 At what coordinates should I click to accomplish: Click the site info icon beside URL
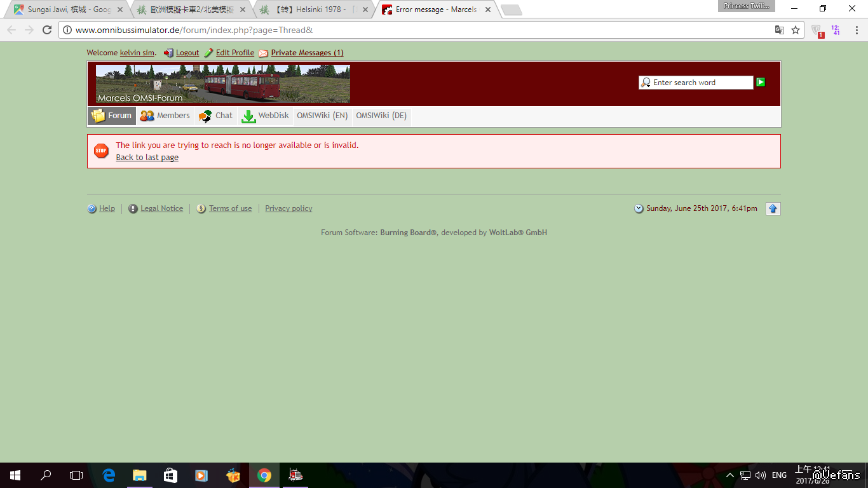click(x=68, y=30)
